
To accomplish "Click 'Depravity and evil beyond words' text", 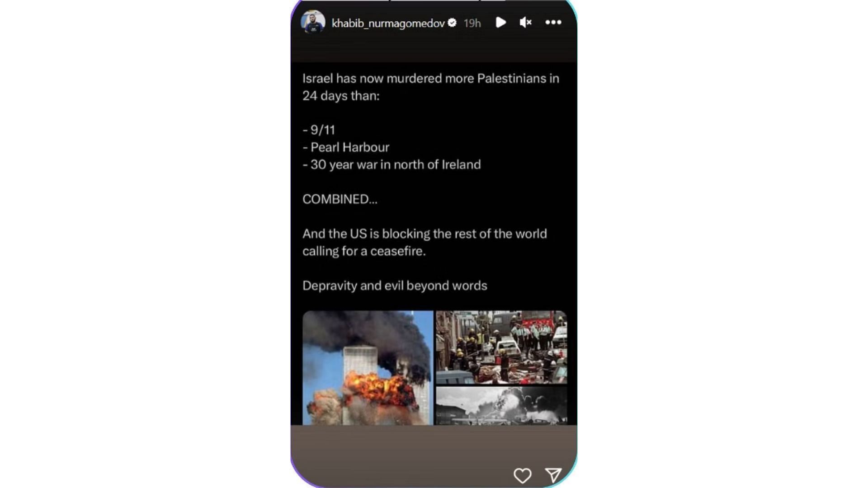I will [x=395, y=286].
